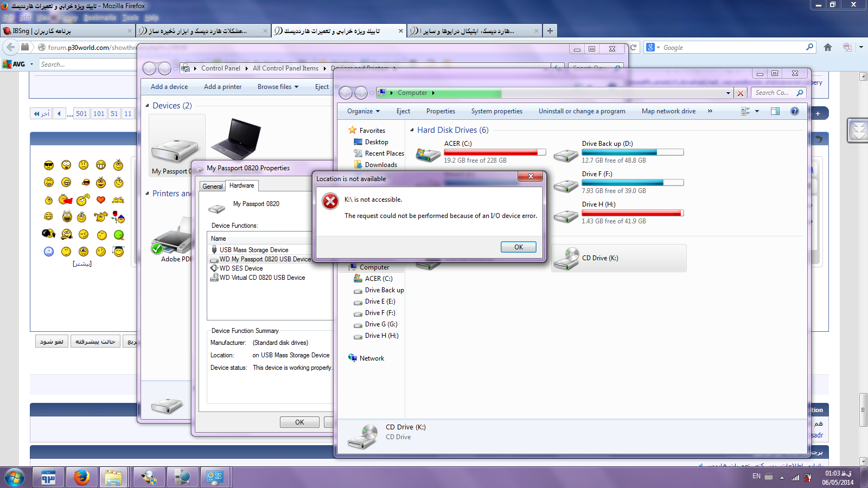Select the laptop device icon
The height and width of the screenshot is (488, 868).
[236, 138]
